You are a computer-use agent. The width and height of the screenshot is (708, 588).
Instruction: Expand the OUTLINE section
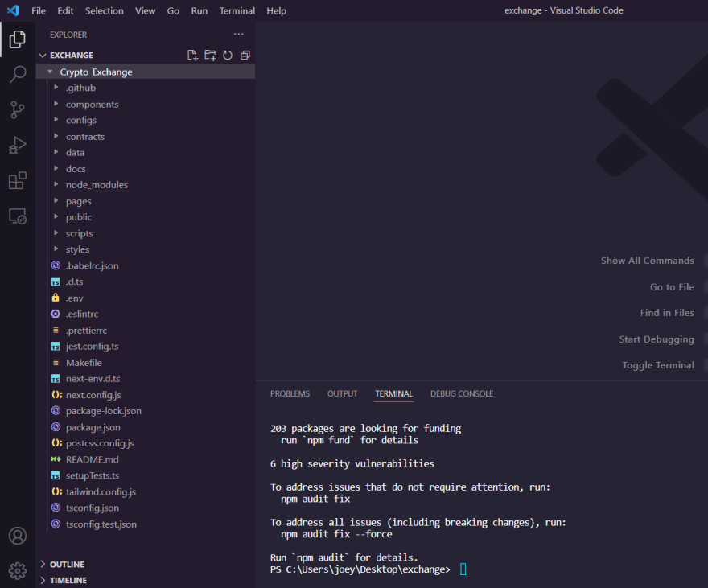pyautogui.click(x=43, y=564)
